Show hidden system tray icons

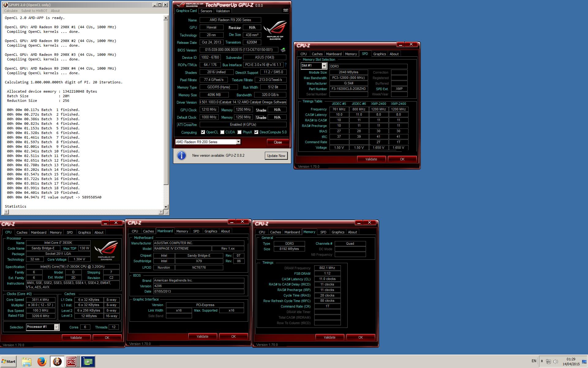542,361
